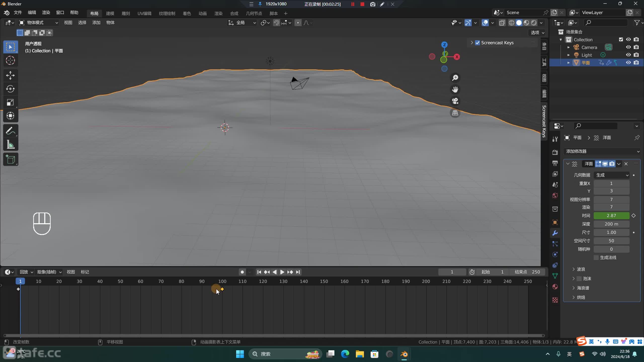Open the 添加 menu in viewport header
This screenshot has height=362, width=644.
(x=96, y=23)
